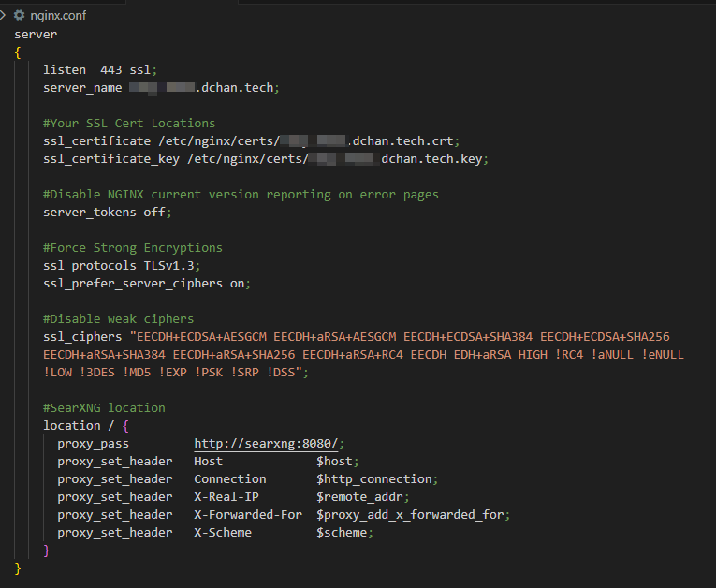Click the '$scheme;' variable
Screen dimensions: 716x588
[344, 533]
